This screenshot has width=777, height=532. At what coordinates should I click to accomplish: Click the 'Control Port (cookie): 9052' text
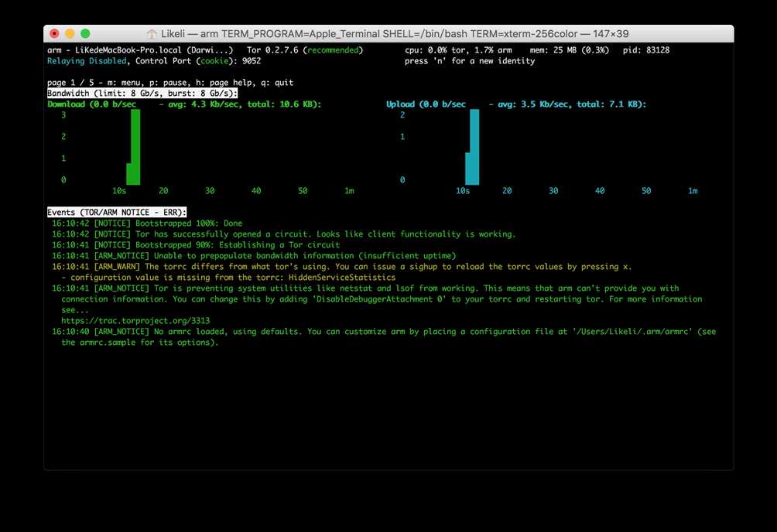[198, 61]
